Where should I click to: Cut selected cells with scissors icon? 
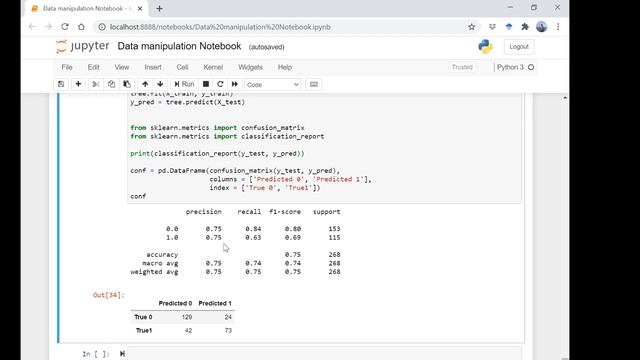click(x=96, y=84)
